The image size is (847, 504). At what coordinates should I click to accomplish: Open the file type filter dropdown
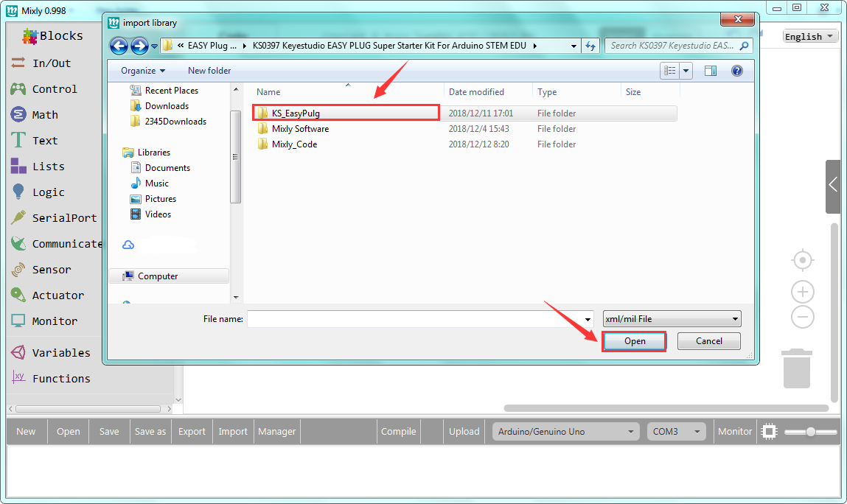pyautogui.click(x=672, y=319)
